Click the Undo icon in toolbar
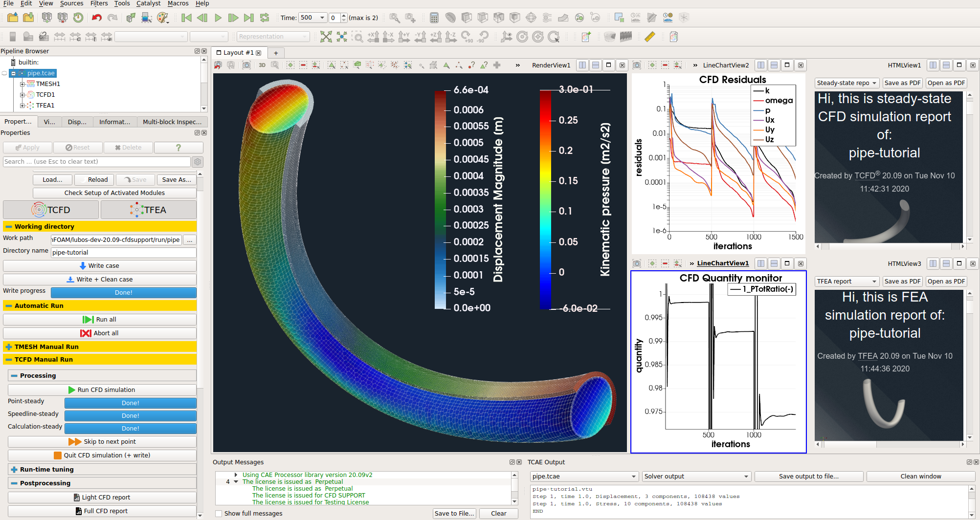 tap(96, 18)
